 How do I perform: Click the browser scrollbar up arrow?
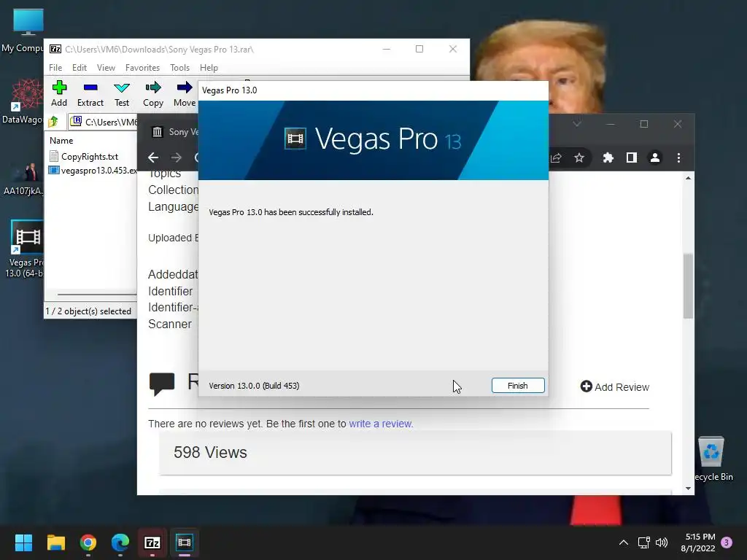click(688, 178)
